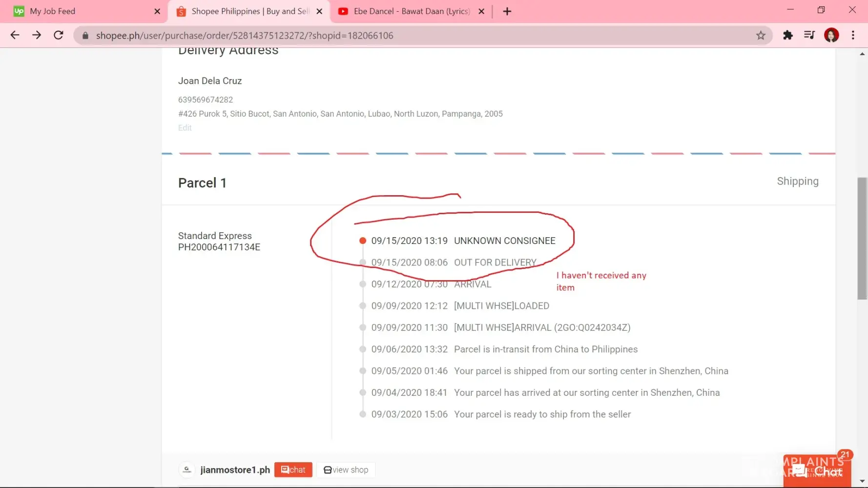868x488 pixels.
Task: Open a new browser tab
Action: click(507, 11)
